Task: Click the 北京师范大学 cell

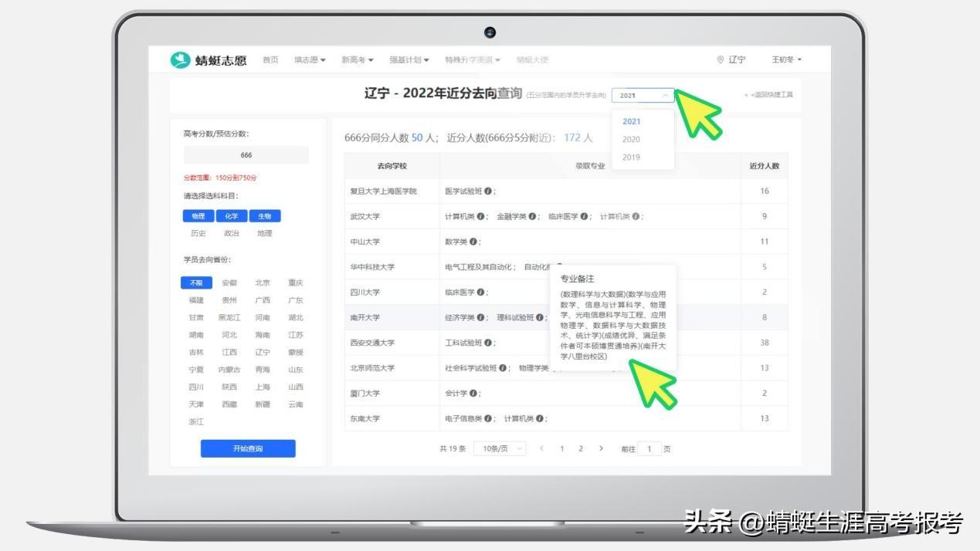Action: (392, 368)
